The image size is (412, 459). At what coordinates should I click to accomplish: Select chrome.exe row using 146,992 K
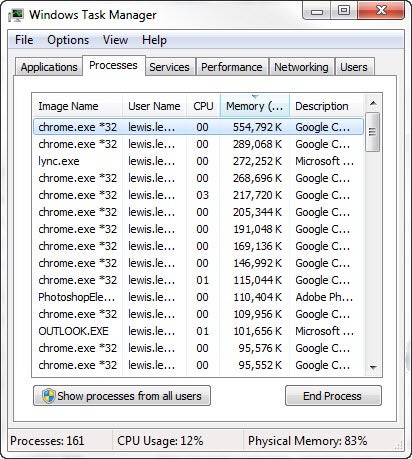[x=198, y=263]
